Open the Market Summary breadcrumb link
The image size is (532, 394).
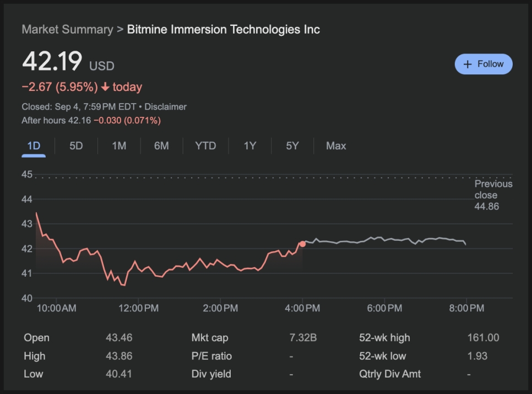68,30
